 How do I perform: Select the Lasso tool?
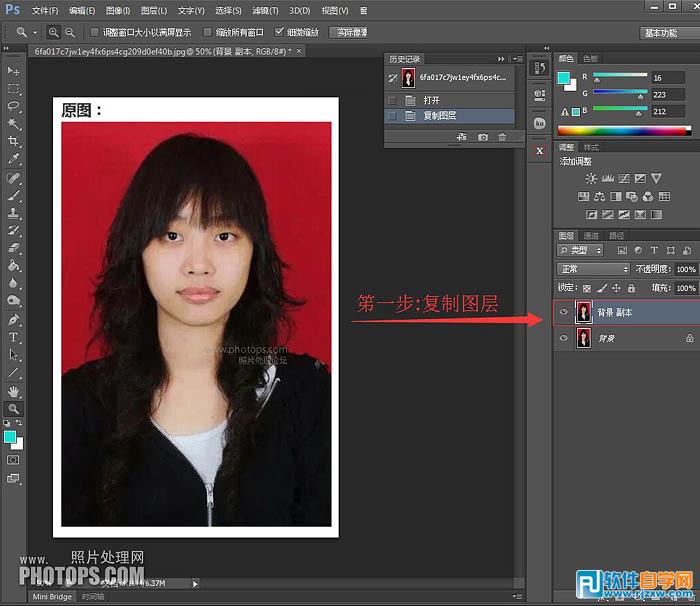click(14, 106)
